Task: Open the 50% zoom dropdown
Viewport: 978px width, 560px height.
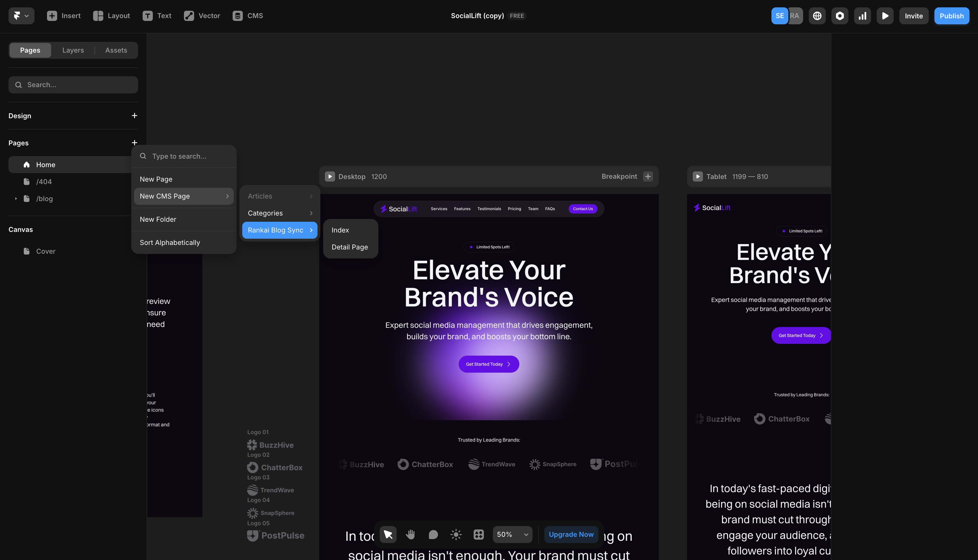Action: point(512,534)
